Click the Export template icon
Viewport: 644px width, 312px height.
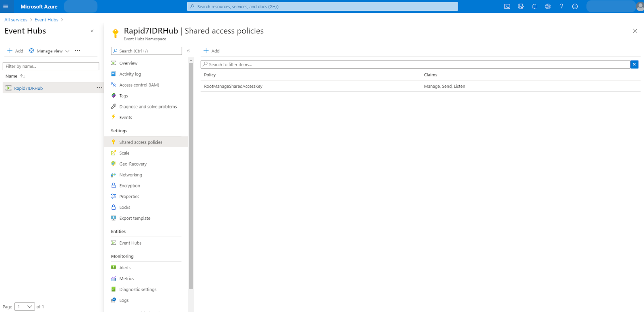[114, 218]
